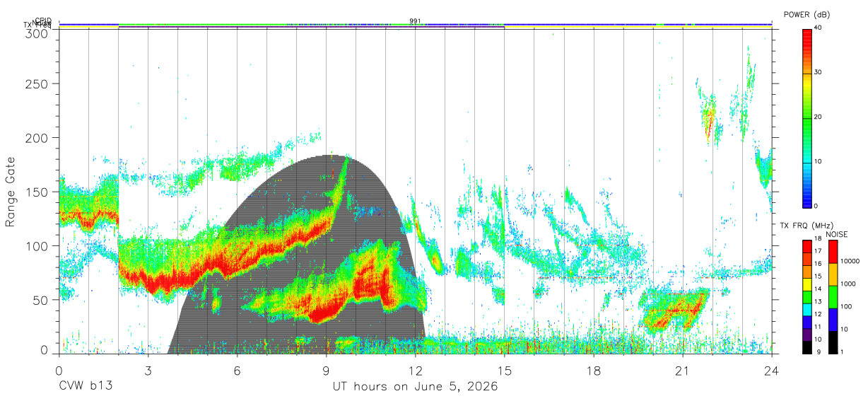
Task: Click the '200' Range Gate tick label
Action: point(36,137)
